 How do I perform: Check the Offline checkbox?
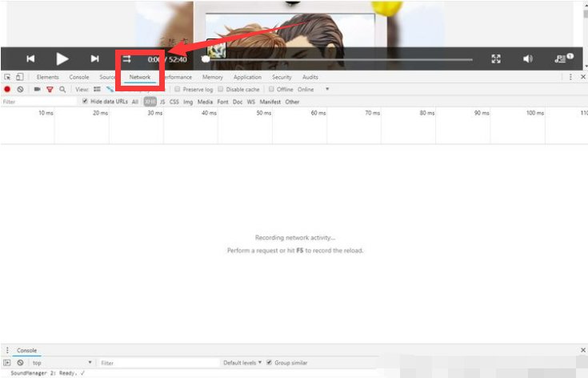point(271,89)
